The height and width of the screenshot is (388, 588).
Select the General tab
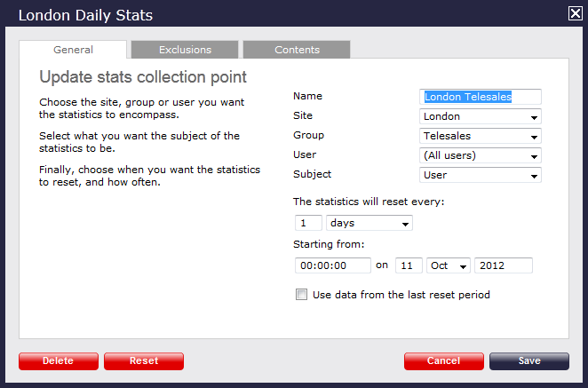coord(73,50)
